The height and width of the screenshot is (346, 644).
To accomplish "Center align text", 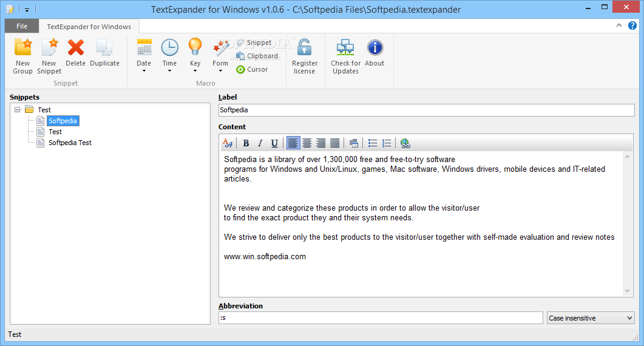I will (307, 143).
